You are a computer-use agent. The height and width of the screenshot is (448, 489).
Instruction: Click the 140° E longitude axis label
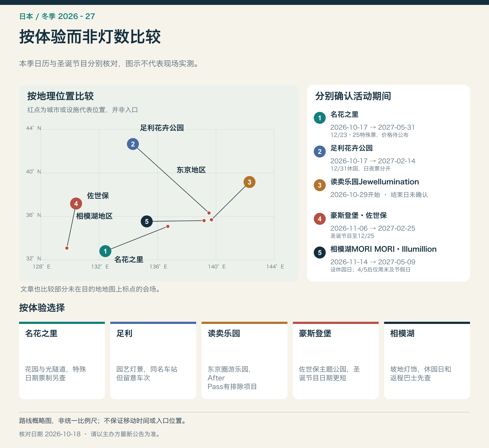[x=217, y=266]
